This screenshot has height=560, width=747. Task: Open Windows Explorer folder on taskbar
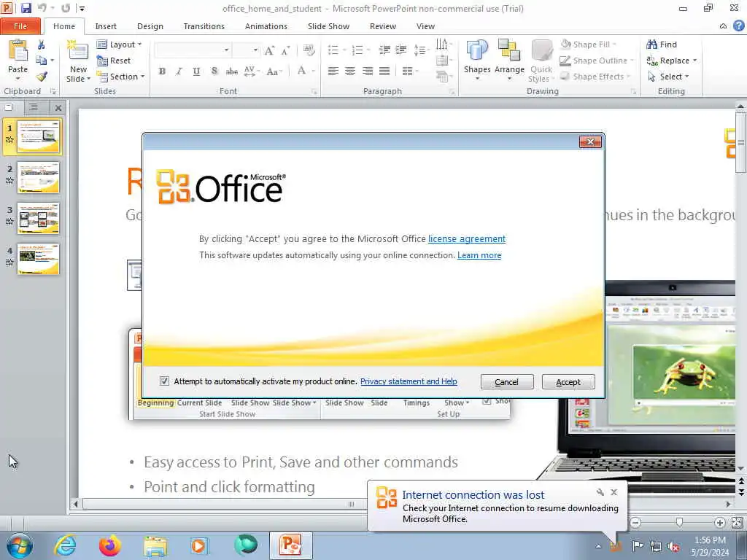(155, 545)
